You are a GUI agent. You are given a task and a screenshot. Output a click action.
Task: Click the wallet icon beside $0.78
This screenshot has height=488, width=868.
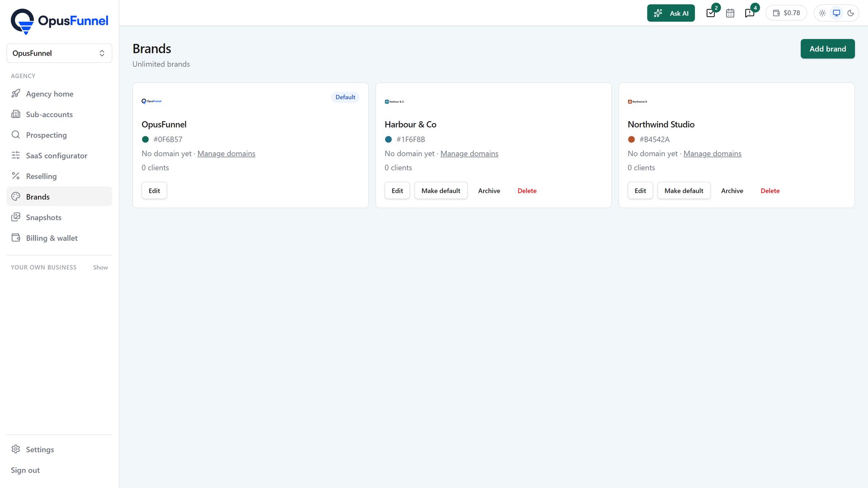[x=776, y=13]
